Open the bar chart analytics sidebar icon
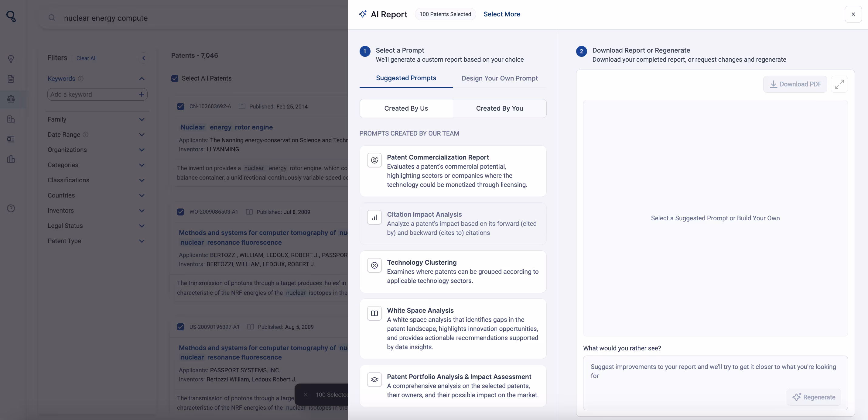The image size is (868, 420). [x=11, y=159]
